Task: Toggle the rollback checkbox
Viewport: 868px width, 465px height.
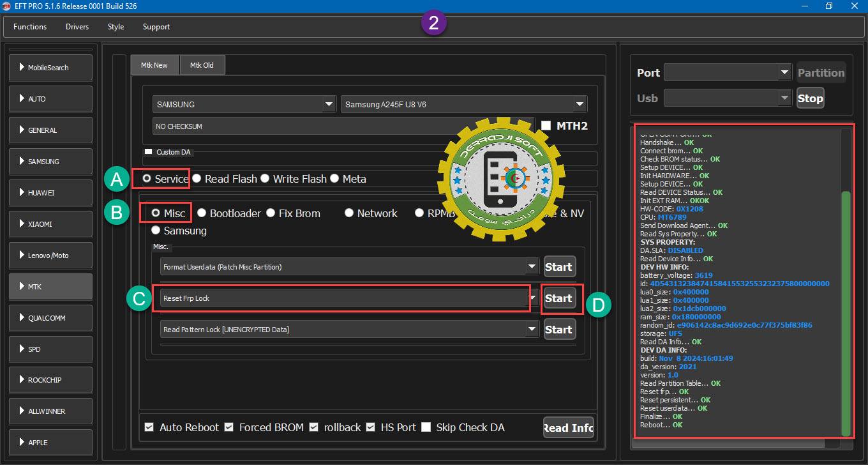Action: [313, 427]
